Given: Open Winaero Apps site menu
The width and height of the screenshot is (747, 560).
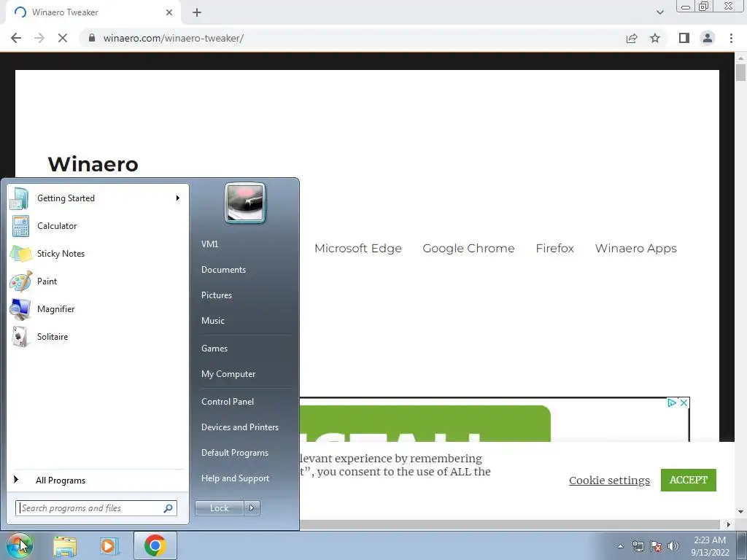Looking at the screenshot, I should [635, 248].
